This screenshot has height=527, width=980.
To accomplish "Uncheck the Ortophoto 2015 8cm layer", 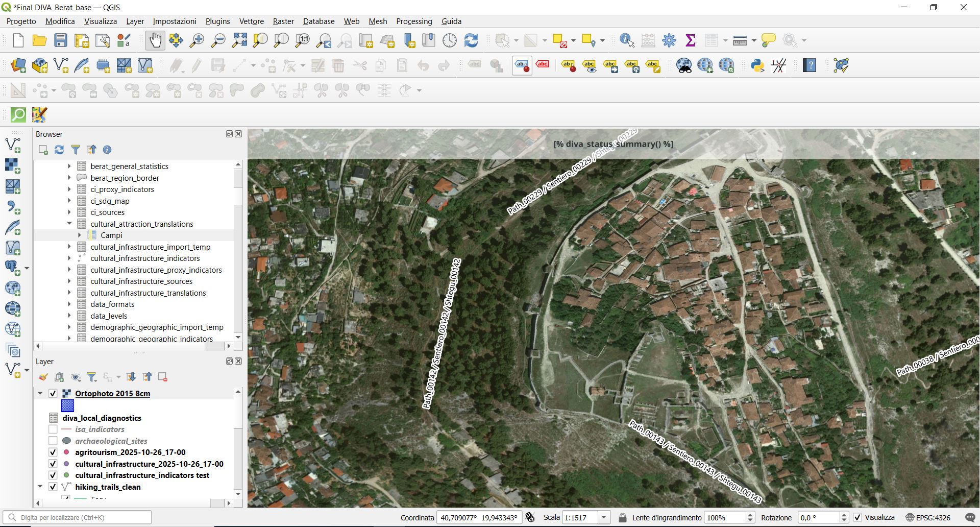I will pos(53,394).
